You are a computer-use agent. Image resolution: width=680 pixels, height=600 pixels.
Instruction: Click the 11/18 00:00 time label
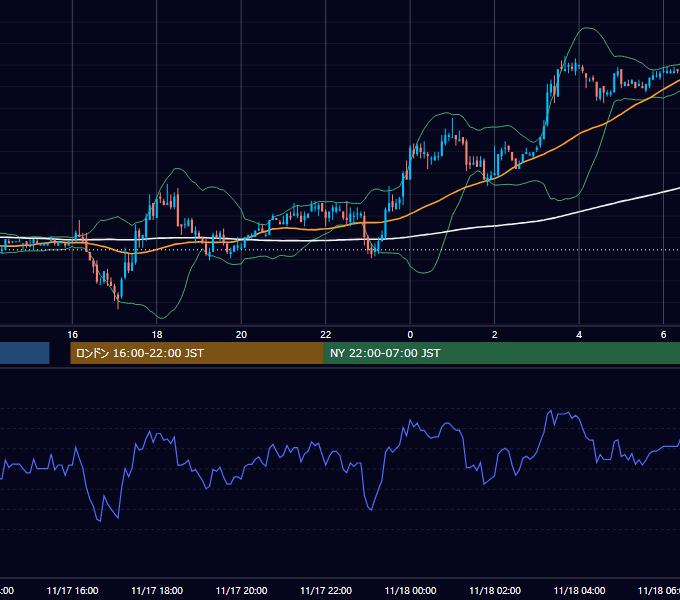[410, 590]
